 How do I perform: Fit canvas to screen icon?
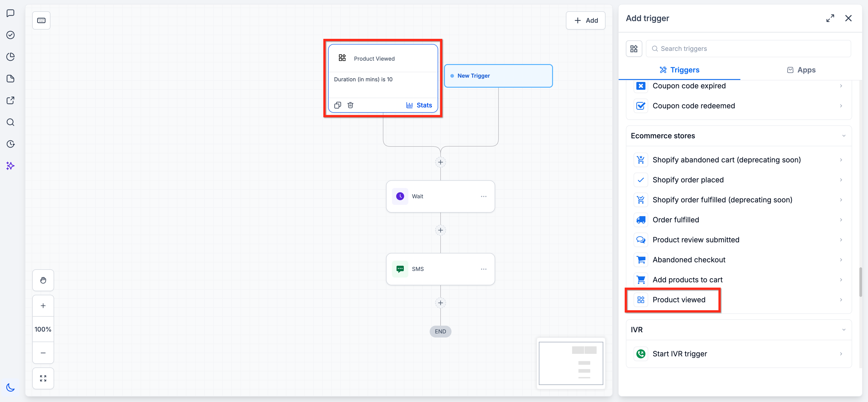tap(43, 379)
